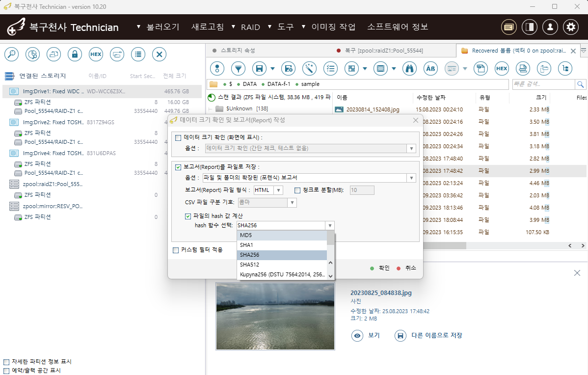This screenshot has height=375, width=588.
Task: Open the 이미징 작업 menu
Action: tap(333, 27)
